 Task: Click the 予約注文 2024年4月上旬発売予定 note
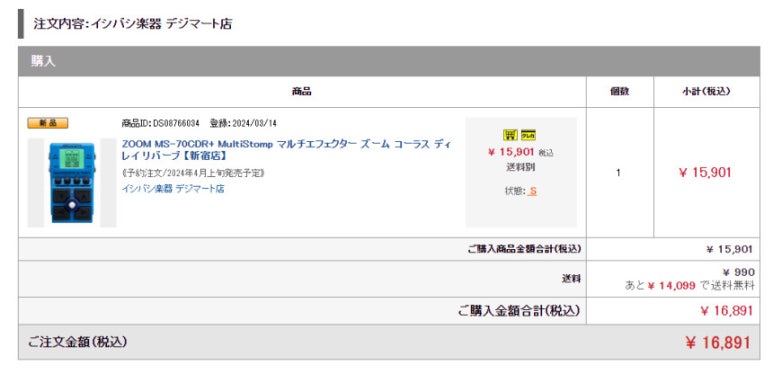pyautogui.click(x=193, y=173)
